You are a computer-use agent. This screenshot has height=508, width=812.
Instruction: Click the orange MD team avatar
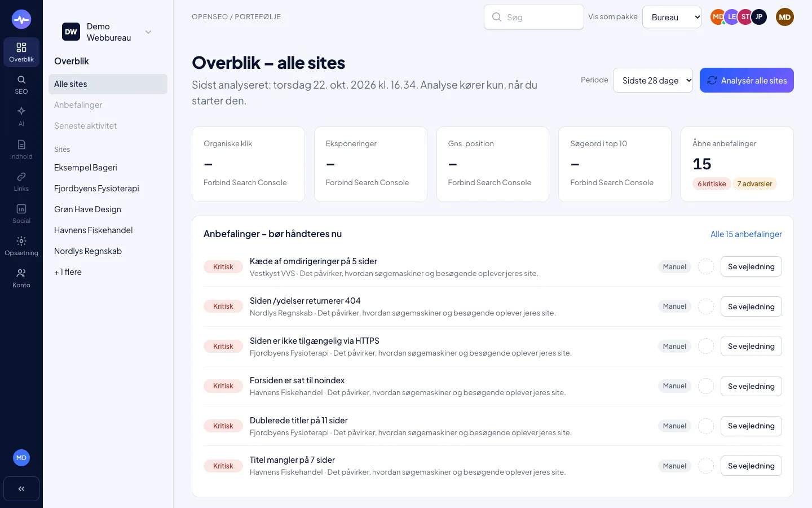717,17
